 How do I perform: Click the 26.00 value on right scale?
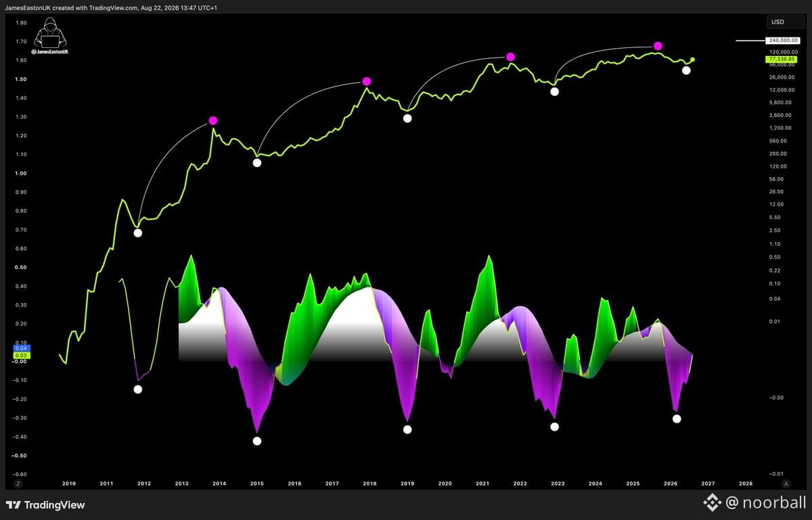pos(776,191)
